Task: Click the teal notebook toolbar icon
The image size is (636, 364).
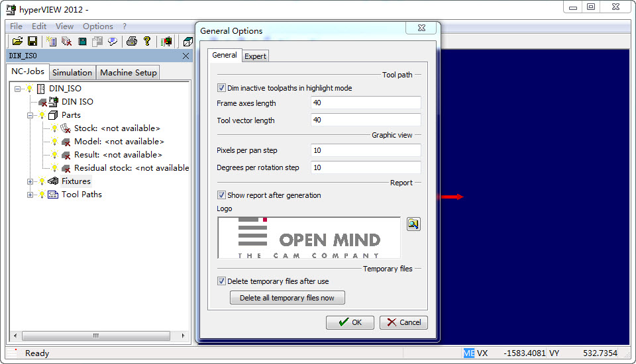Action: (82, 41)
